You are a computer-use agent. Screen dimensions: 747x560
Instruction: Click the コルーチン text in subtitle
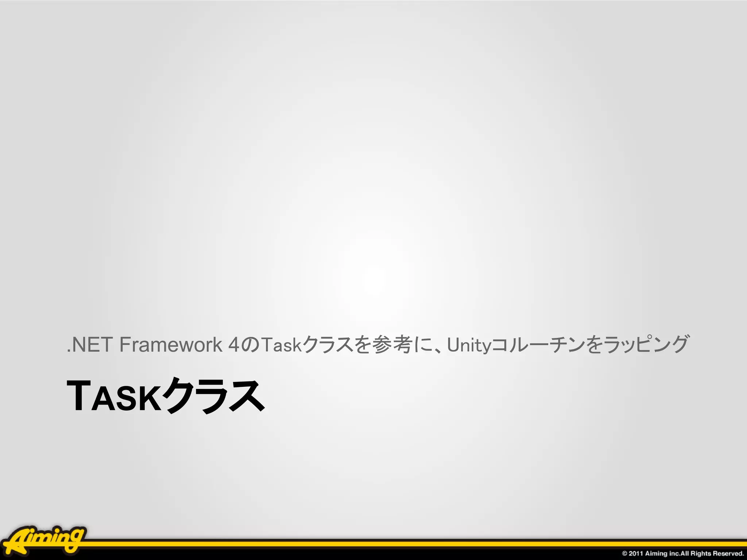click(x=538, y=345)
